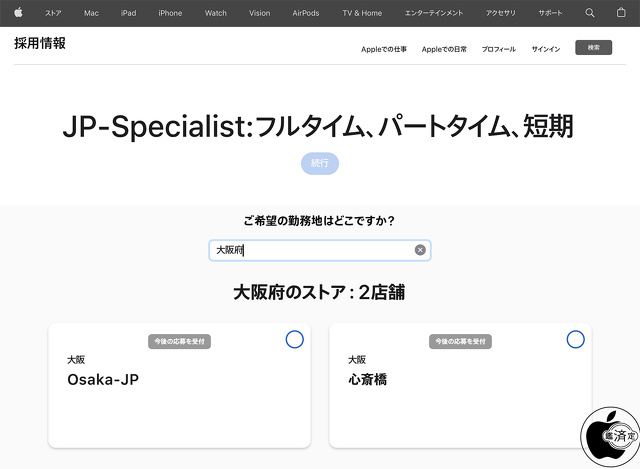Open the Vision menu item

[260, 13]
